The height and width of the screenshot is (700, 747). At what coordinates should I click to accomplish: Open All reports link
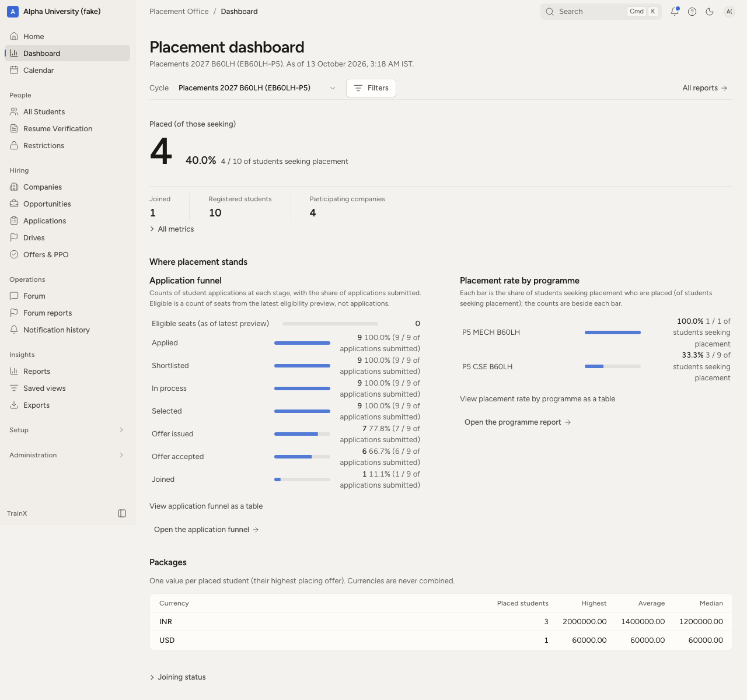tap(705, 88)
